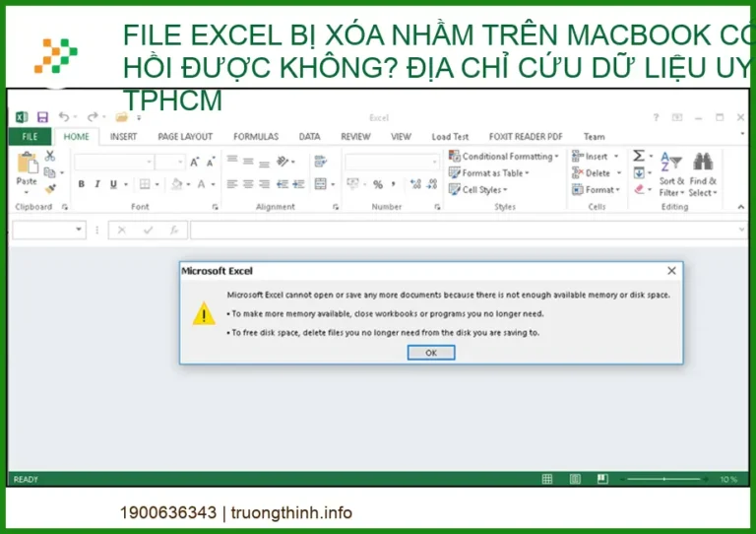Click the Merge & Center icon

click(x=321, y=184)
